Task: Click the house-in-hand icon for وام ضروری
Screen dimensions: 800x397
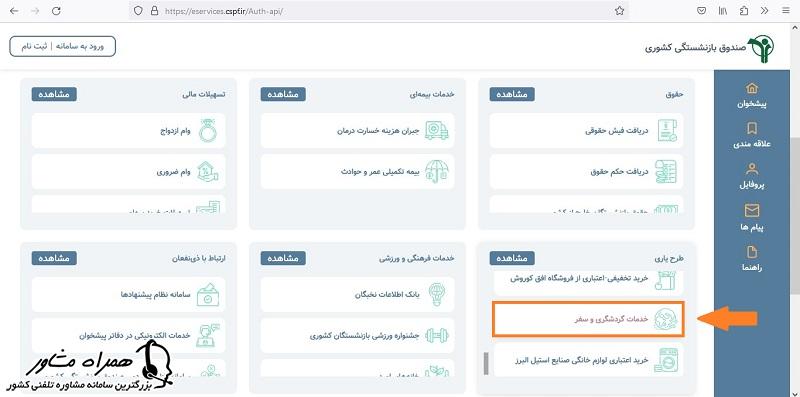Action: point(207,172)
